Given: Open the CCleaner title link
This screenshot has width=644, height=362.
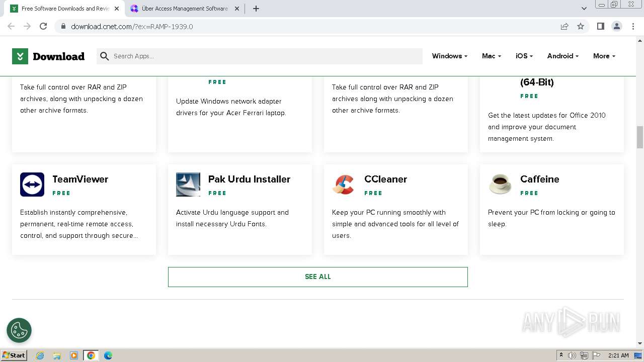Looking at the screenshot, I should click(385, 179).
